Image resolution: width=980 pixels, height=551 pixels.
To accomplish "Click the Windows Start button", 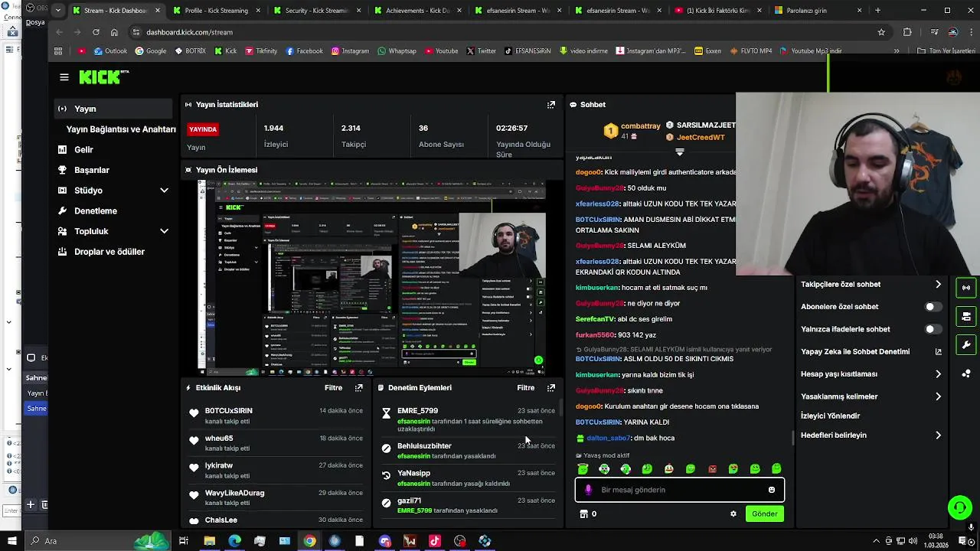I will point(11,541).
